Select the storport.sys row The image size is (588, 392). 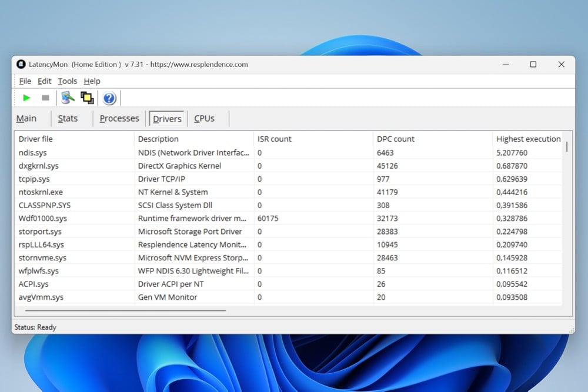[289, 232]
